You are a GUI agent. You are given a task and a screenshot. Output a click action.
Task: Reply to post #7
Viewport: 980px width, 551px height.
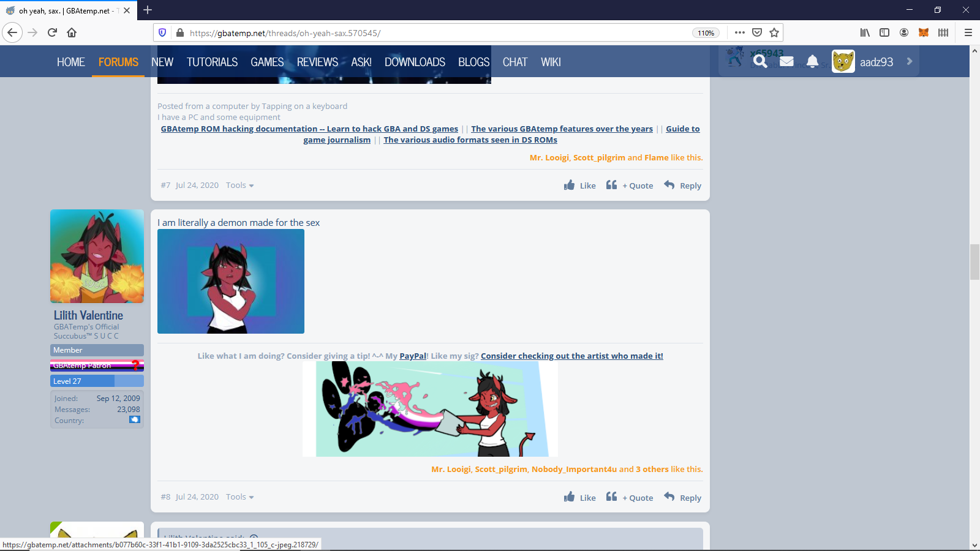click(x=682, y=186)
